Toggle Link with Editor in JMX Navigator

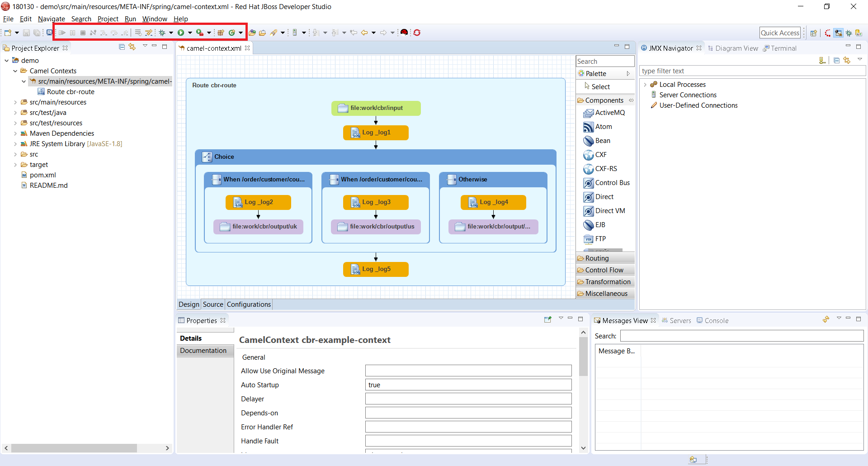pyautogui.click(x=847, y=61)
